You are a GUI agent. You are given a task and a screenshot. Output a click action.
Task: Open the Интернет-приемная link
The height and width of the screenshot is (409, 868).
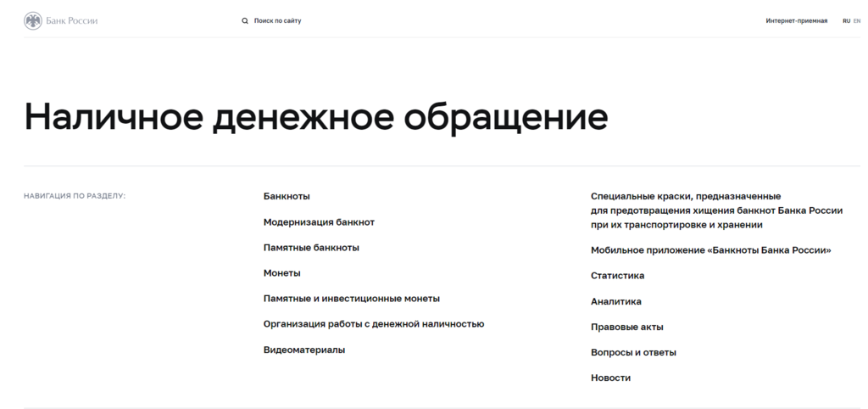[796, 20]
